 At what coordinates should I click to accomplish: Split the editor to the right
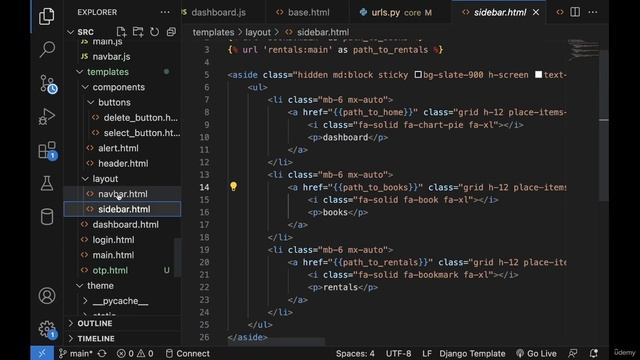tap(575, 12)
